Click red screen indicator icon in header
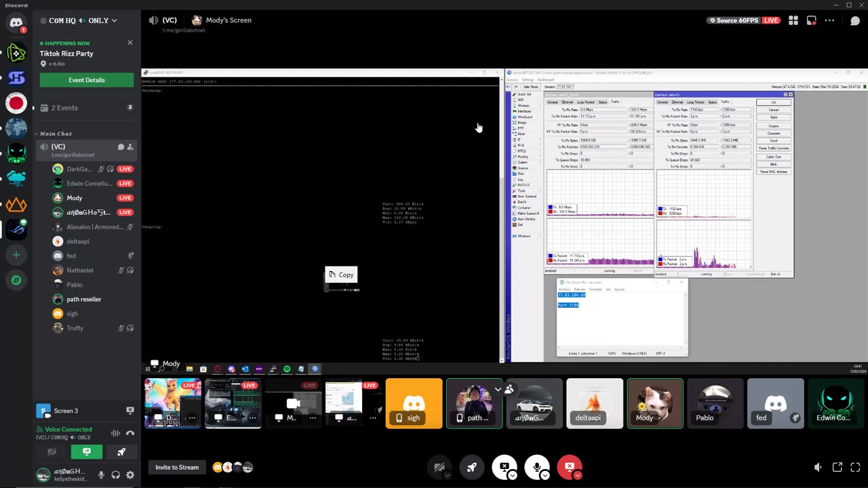868x488 pixels. (811, 20)
